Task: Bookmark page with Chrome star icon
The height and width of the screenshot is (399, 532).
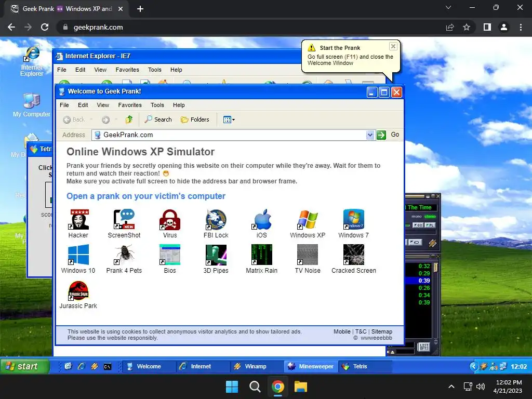Action: tap(467, 27)
